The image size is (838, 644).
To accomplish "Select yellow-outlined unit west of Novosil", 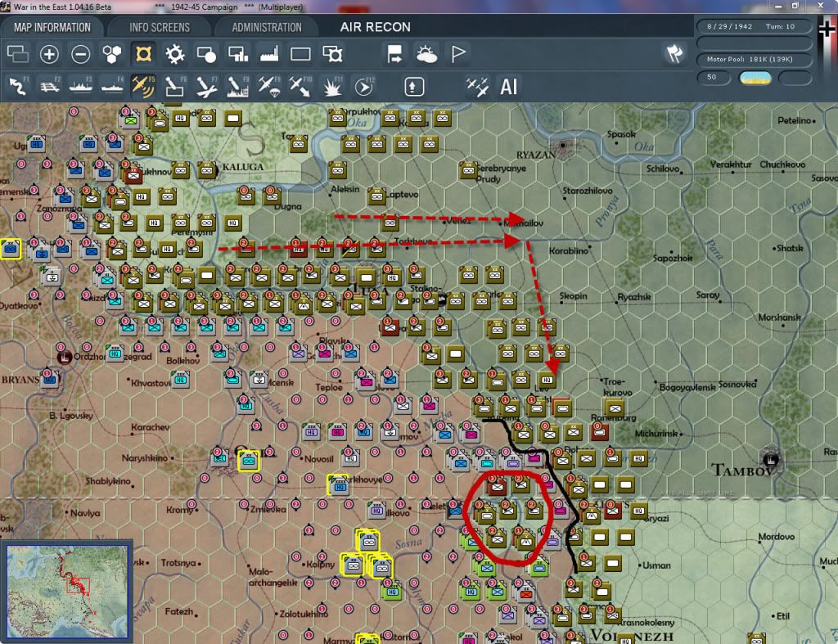I will [248, 460].
